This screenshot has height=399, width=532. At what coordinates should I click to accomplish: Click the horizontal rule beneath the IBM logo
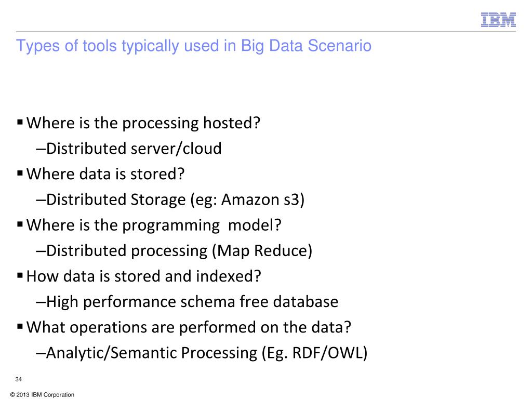pyautogui.click(x=266, y=32)
